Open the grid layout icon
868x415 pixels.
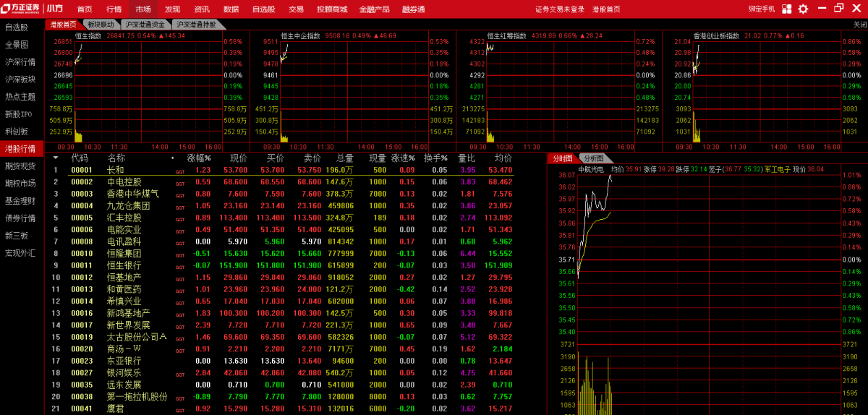788,9
